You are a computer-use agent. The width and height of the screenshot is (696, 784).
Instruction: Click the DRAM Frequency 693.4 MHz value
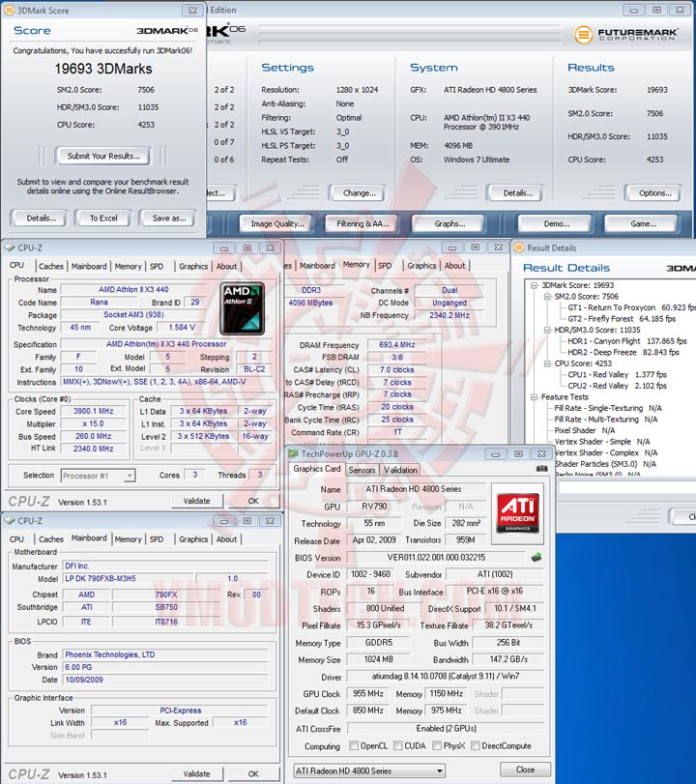click(396, 345)
